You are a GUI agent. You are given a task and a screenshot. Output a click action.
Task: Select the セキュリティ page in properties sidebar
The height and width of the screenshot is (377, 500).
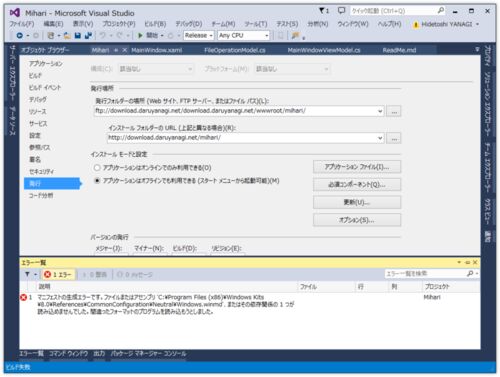point(41,171)
